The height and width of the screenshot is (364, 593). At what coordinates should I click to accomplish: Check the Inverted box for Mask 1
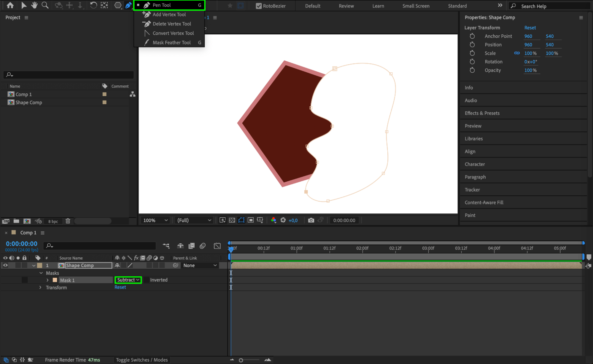[146, 280]
